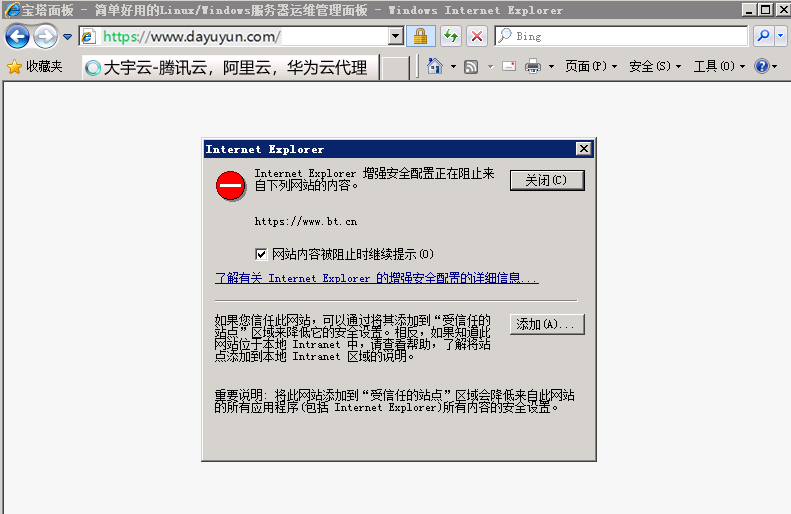Open the recent pages dropdown arrow
791x514 pixels.
click(67, 37)
